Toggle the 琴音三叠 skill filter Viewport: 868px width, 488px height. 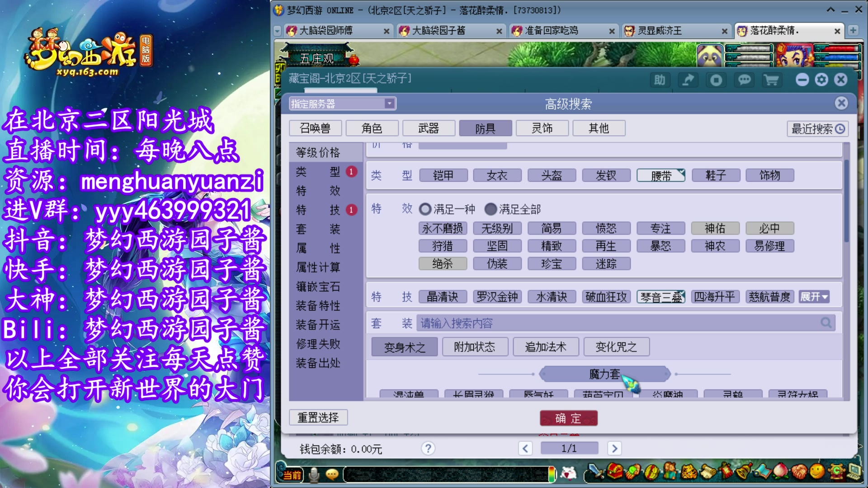point(661,297)
